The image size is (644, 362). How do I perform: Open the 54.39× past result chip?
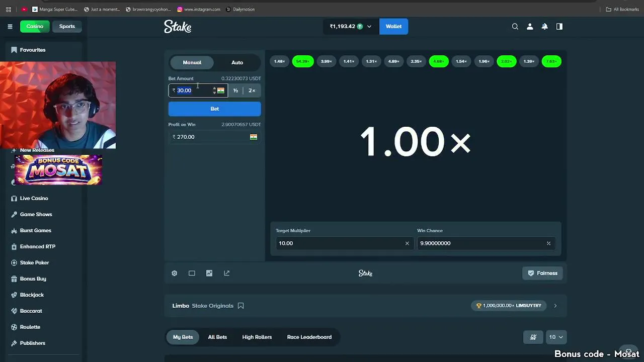tap(302, 61)
